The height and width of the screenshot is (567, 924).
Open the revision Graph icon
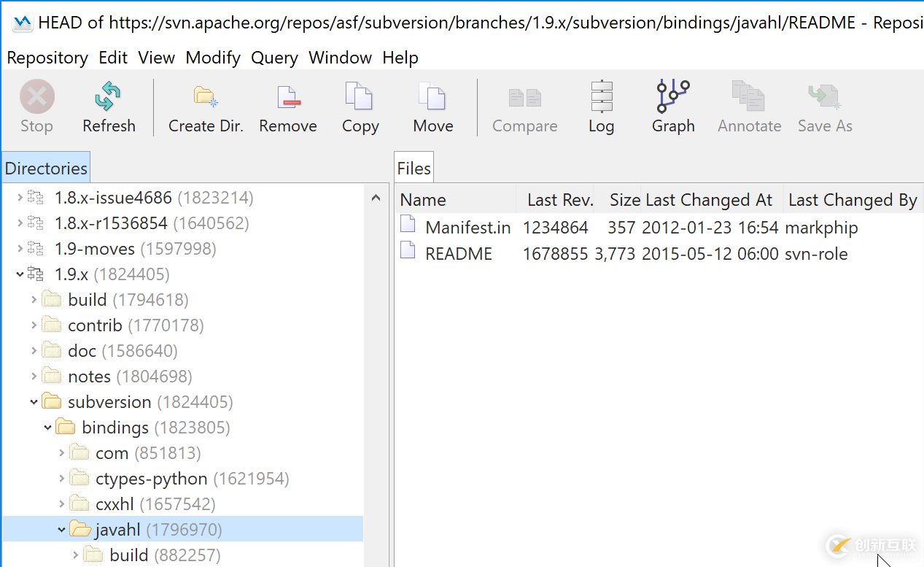click(672, 96)
